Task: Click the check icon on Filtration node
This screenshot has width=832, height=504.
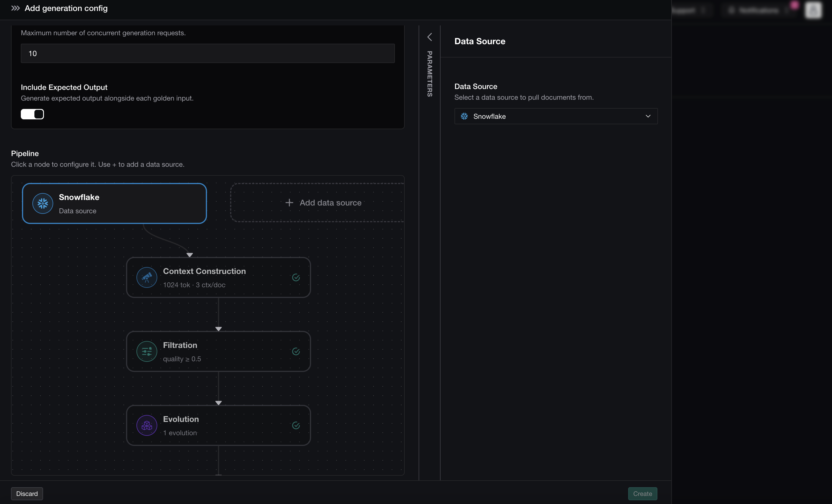Action: coord(296,351)
